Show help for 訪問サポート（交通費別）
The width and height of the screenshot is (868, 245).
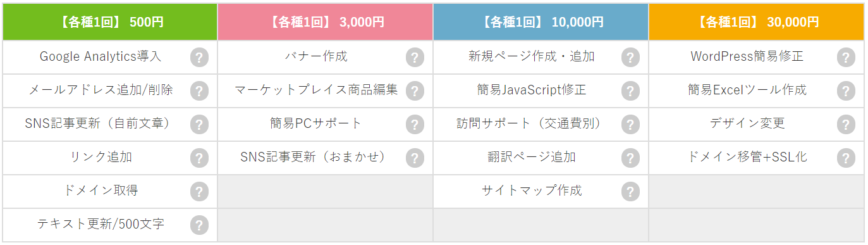click(630, 124)
